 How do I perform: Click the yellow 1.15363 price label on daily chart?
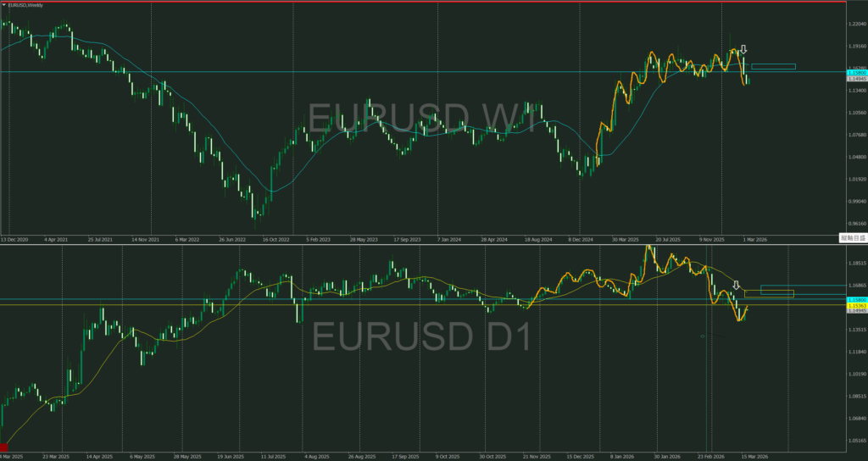coord(855,306)
